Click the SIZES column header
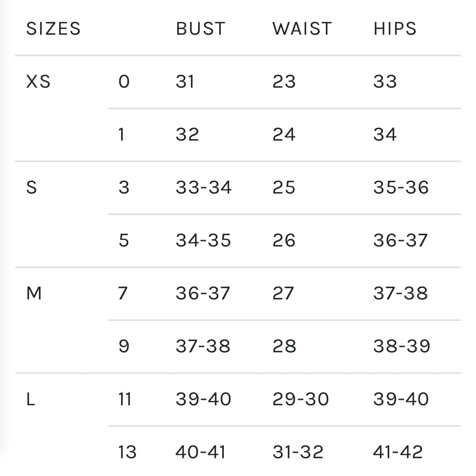 53,29
